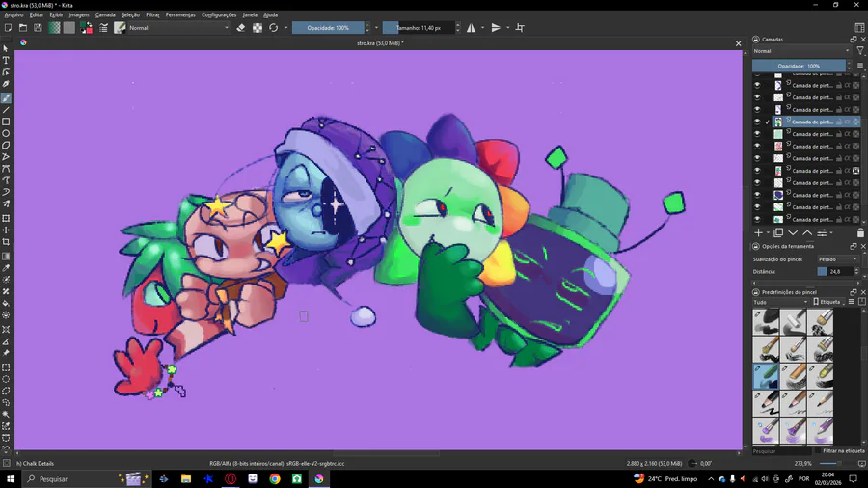Click the preserve alpha icon
Screen dimensions: 868x488
click(x=258, y=28)
